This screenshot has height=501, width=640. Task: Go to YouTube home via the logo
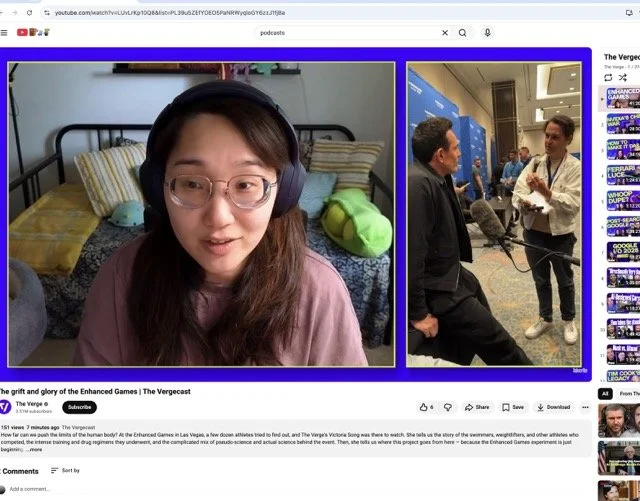33,32
